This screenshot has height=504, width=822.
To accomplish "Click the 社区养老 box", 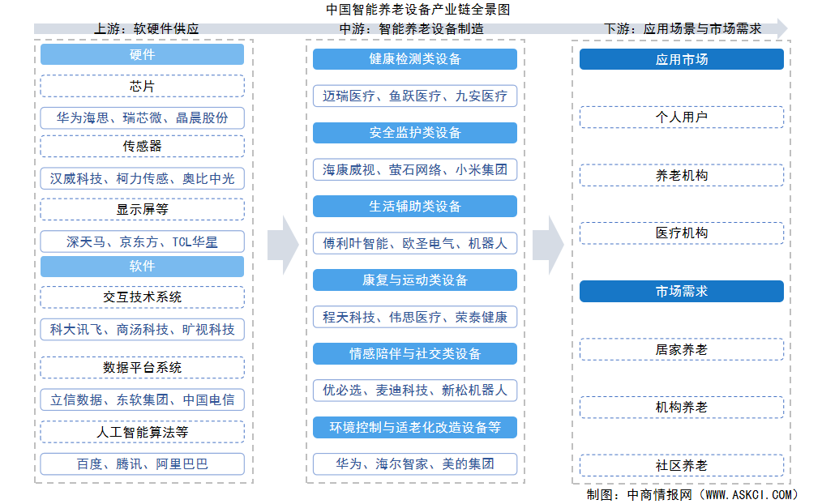I will click(x=681, y=466).
